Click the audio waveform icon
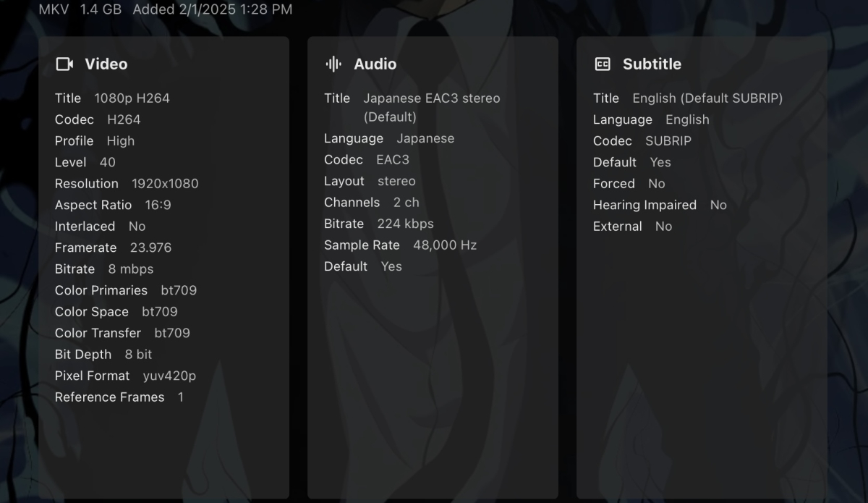This screenshot has height=503, width=868. pyautogui.click(x=333, y=64)
